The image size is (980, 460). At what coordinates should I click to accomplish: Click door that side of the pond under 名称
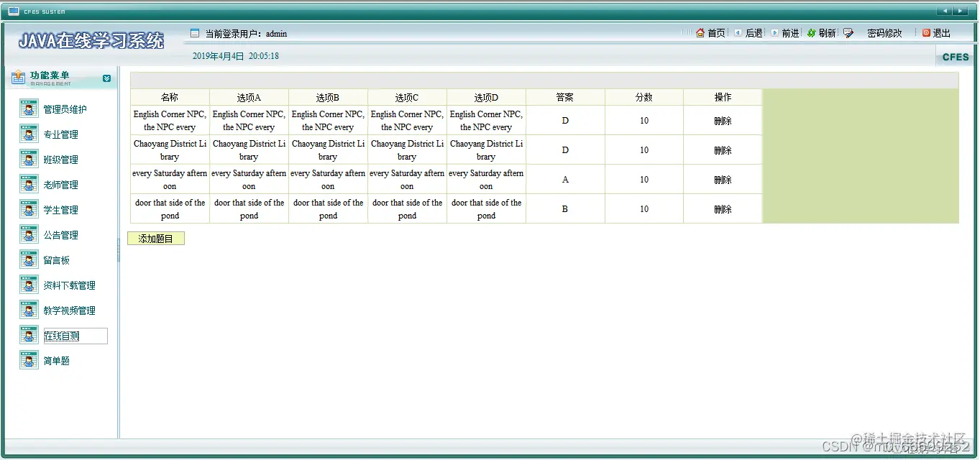170,209
